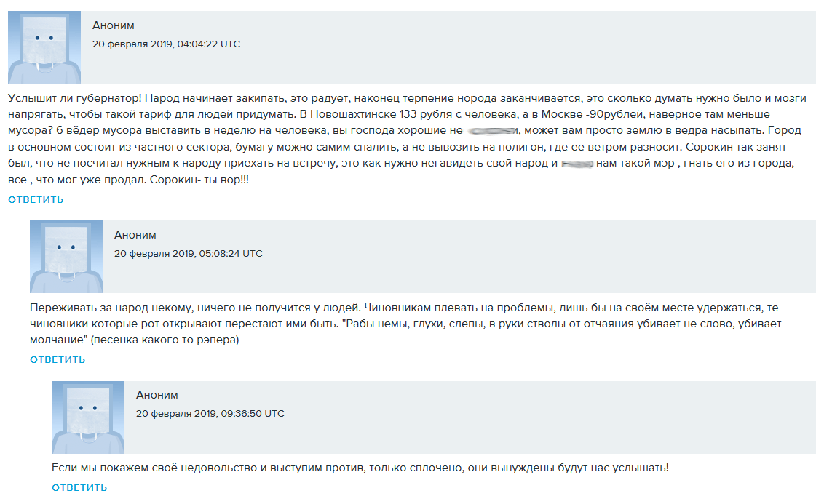
Task: Open the 04:04:22 UTC timestamp link
Action: click(x=169, y=44)
